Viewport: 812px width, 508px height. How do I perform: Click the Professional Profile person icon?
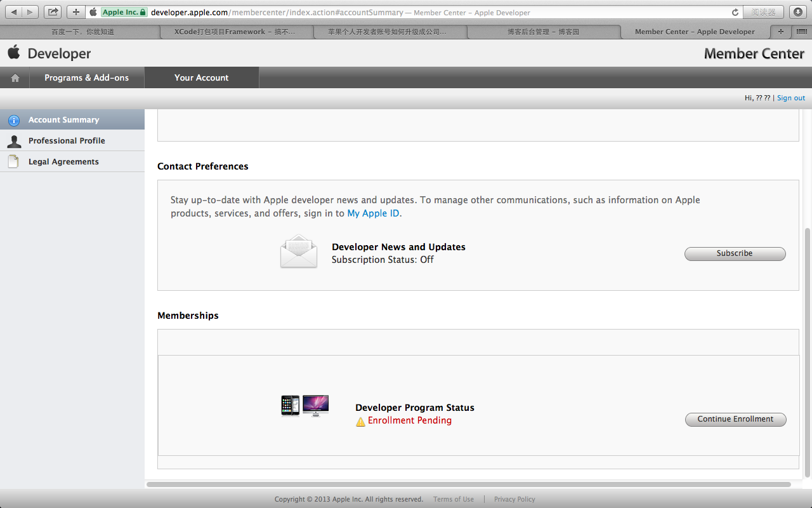tap(13, 141)
